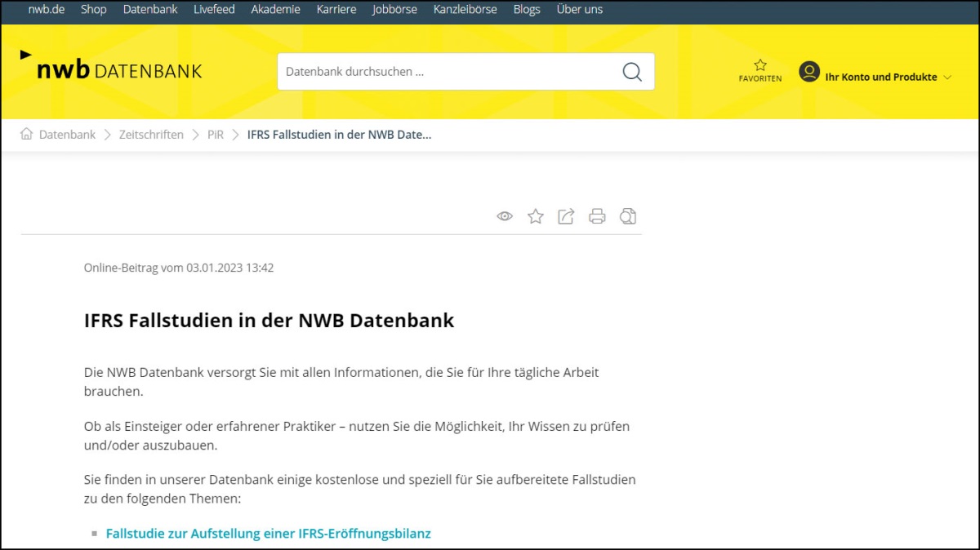Expand Ihr Konto und Produkte dropdown

(947, 78)
